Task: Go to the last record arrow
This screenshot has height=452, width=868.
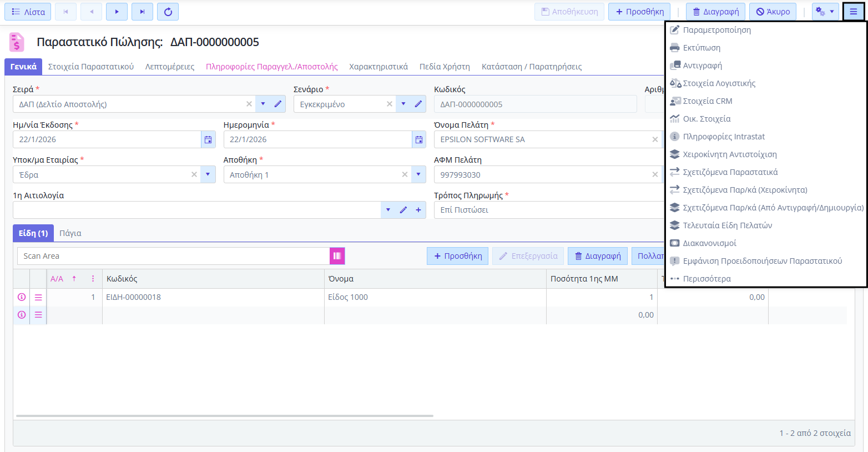Action: pos(142,12)
